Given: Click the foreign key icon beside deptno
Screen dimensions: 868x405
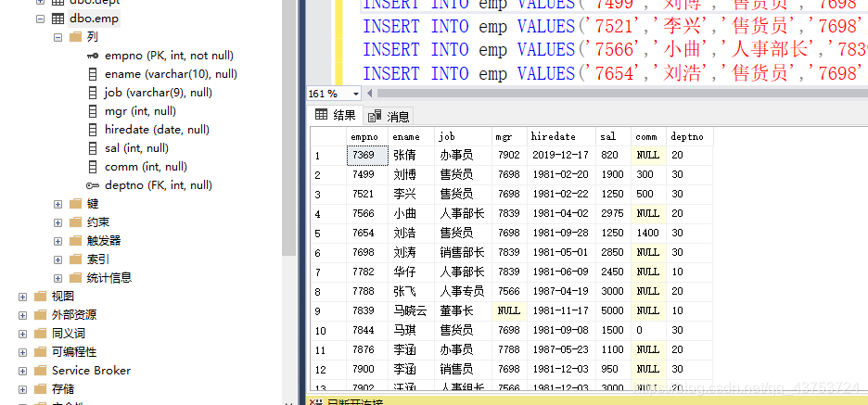Looking at the screenshot, I should coord(93,185).
